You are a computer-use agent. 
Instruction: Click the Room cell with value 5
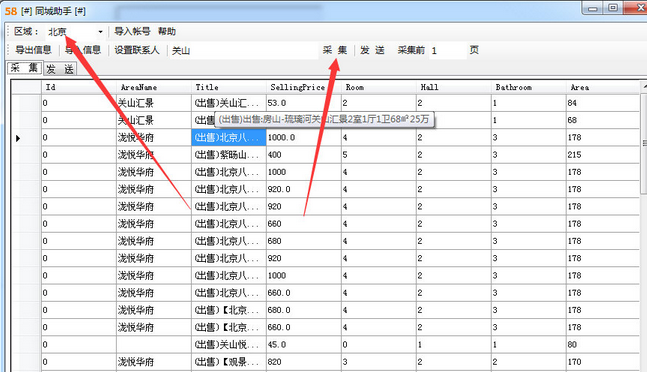point(379,155)
